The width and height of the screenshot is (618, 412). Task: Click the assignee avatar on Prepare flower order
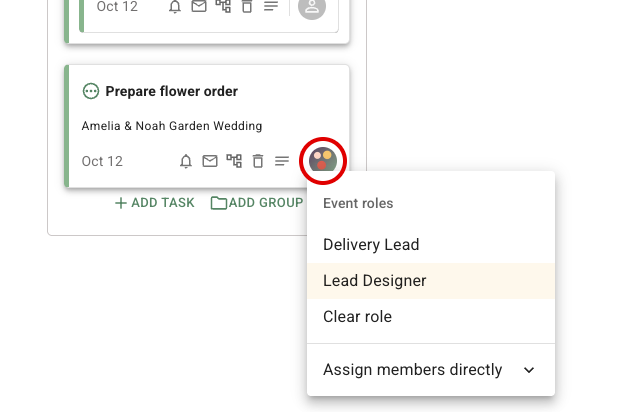pyautogui.click(x=323, y=161)
